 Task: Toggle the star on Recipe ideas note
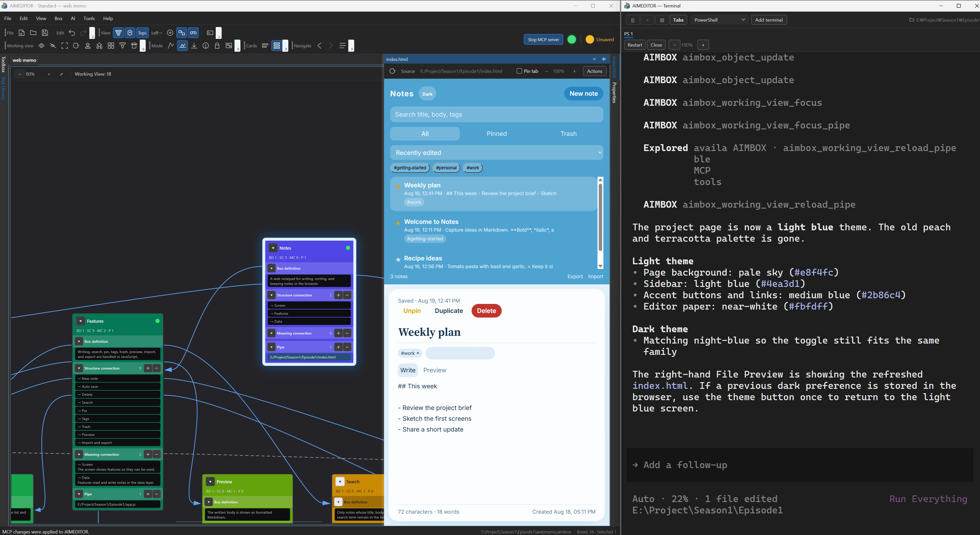point(398,259)
